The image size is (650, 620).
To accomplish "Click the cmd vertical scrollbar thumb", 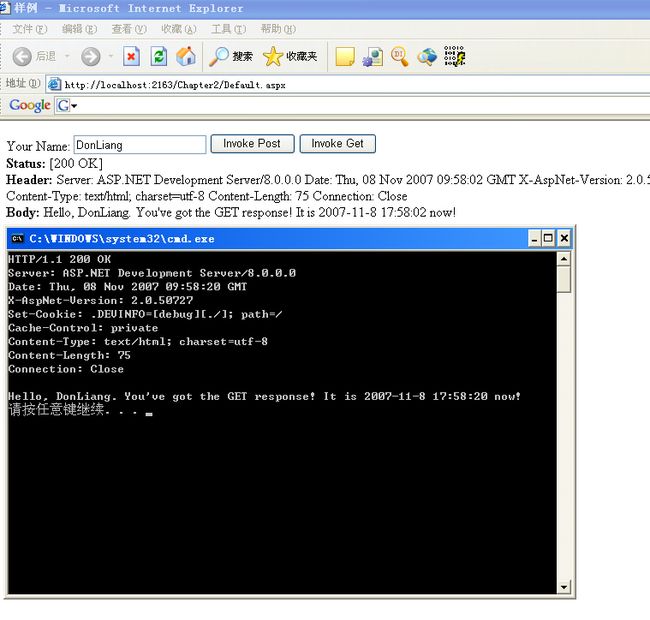I will click(564, 280).
